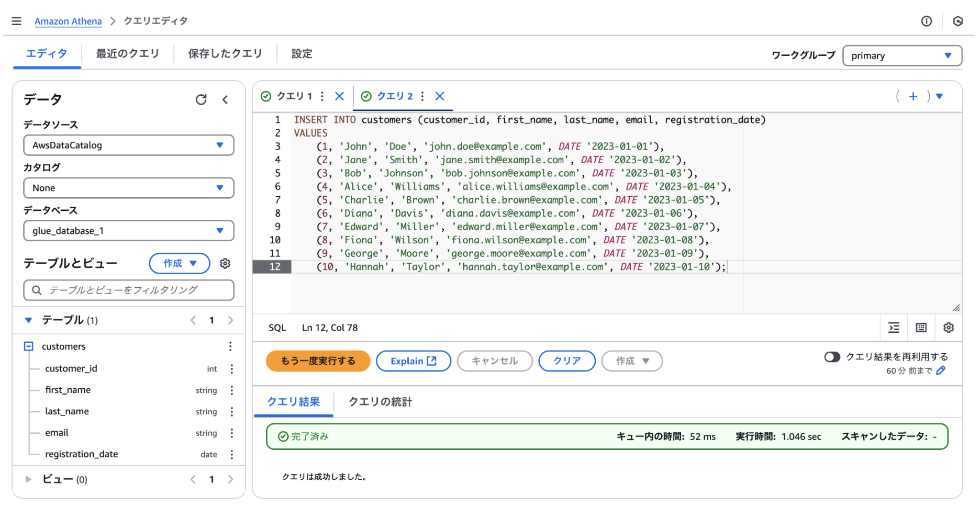Click the format query icon
Image resolution: width=980 pixels, height=518 pixels.
(x=894, y=328)
